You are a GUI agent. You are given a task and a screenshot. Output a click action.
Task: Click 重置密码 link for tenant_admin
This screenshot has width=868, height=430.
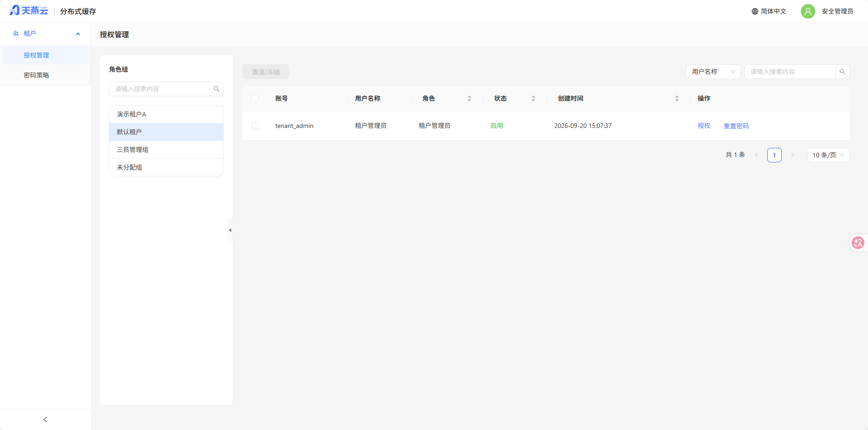pyautogui.click(x=736, y=126)
